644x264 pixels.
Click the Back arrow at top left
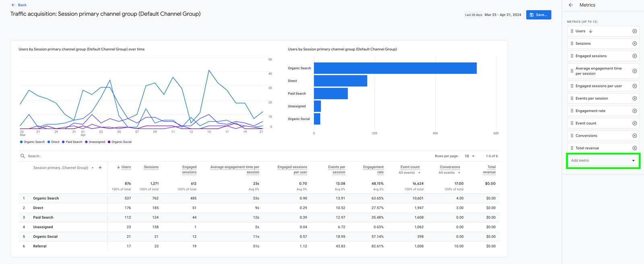(x=13, y=5)
